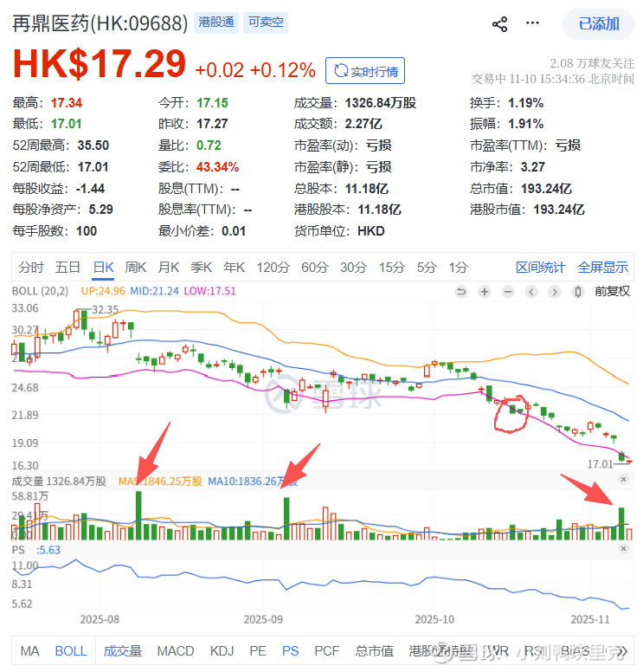Switch to the 五日 chart tab
Screen dimensions: 643x672
pos(68,268)
